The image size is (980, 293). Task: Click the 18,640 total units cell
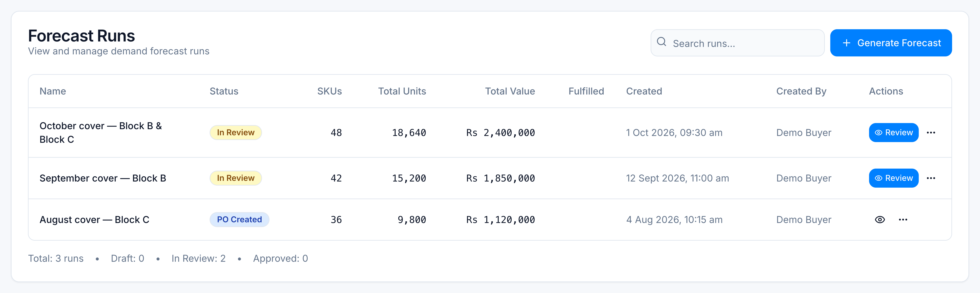point(409,133)
